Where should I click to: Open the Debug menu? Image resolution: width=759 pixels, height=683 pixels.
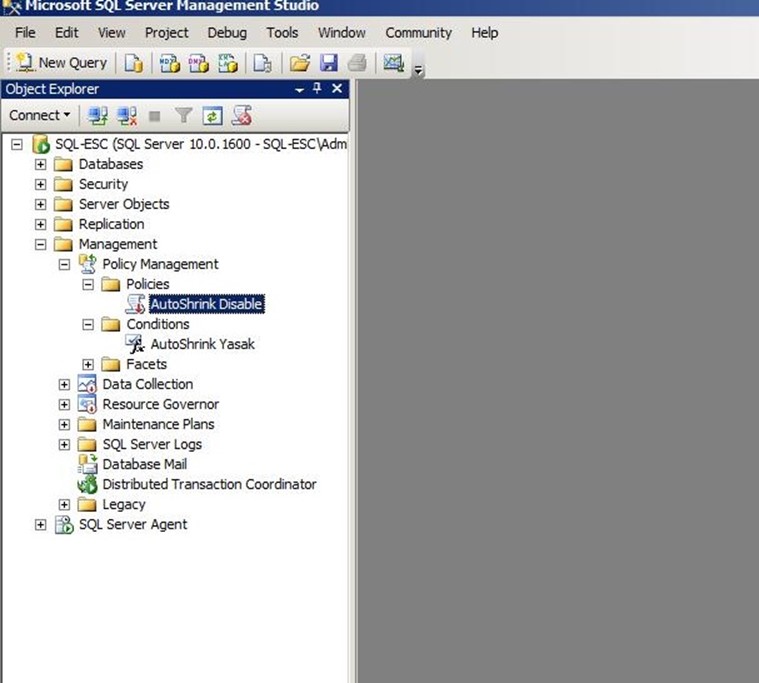(227, 32)
